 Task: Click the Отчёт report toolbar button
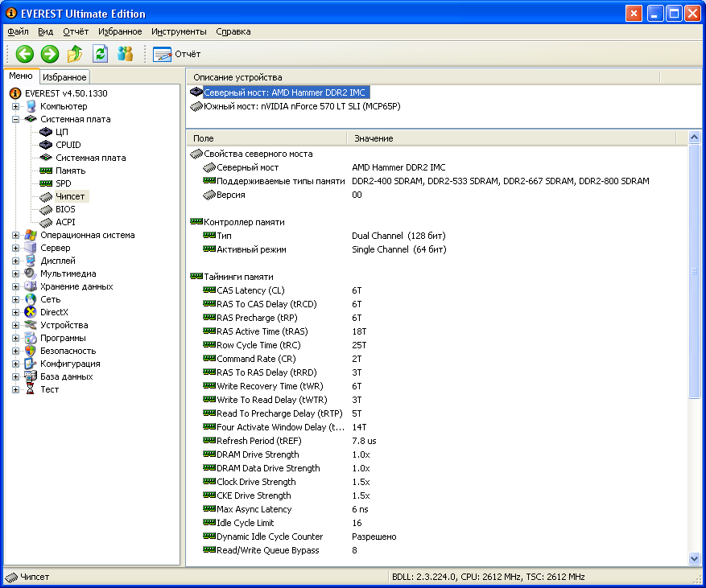point(177,54)
